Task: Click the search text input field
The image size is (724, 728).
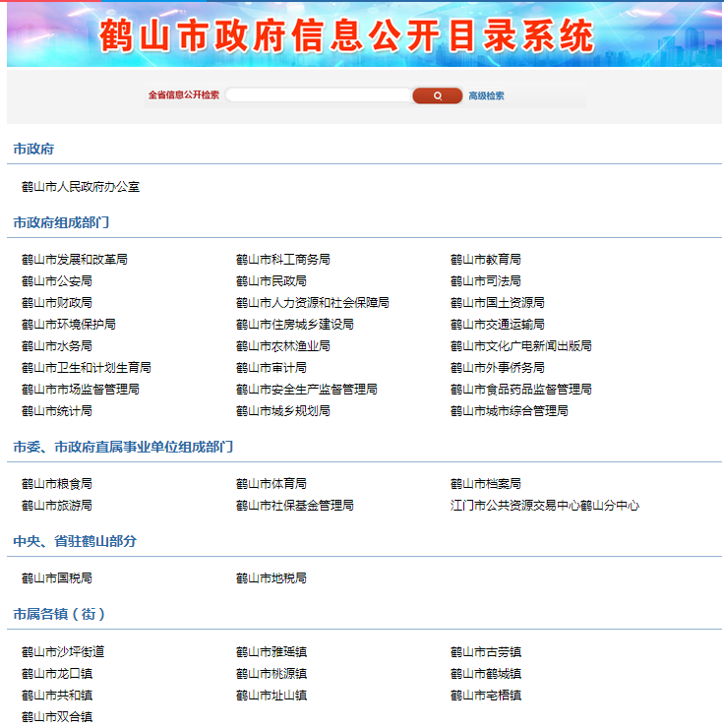Action: (x=318, y=95)
